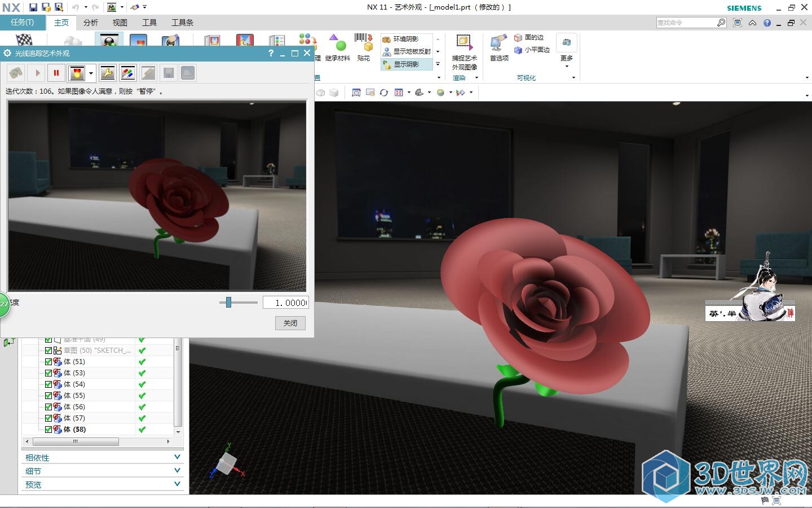Click the 查找命令 search box
This screenshot has height=508, width=812.
coord(686,23)
